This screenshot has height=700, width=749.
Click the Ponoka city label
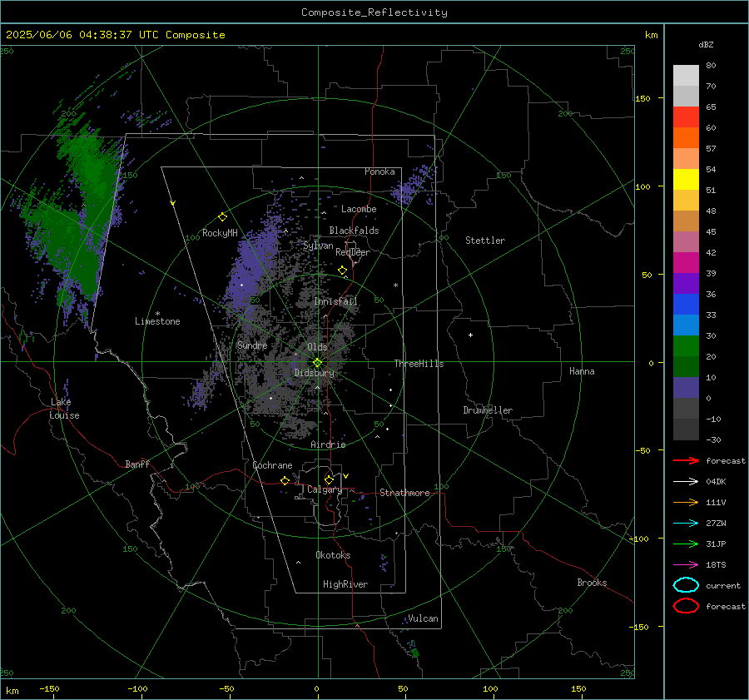(x=379, y=171)
